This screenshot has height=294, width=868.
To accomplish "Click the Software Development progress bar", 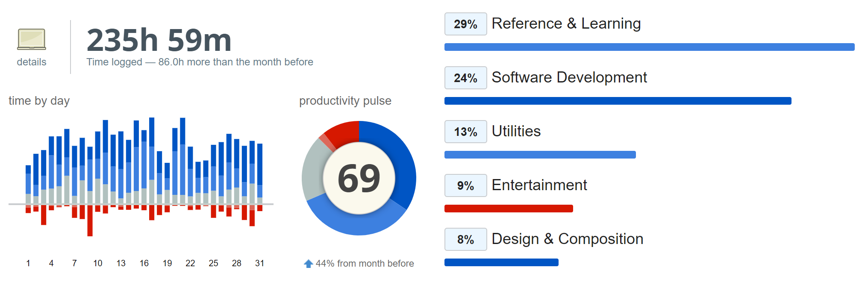I will [618, 101].
